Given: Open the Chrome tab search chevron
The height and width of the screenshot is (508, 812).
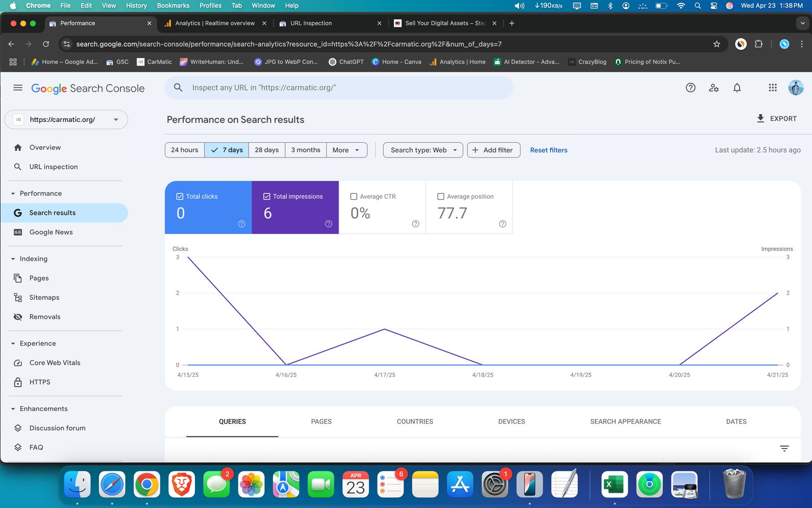Looking at the screenshot, I should point(802,23).
